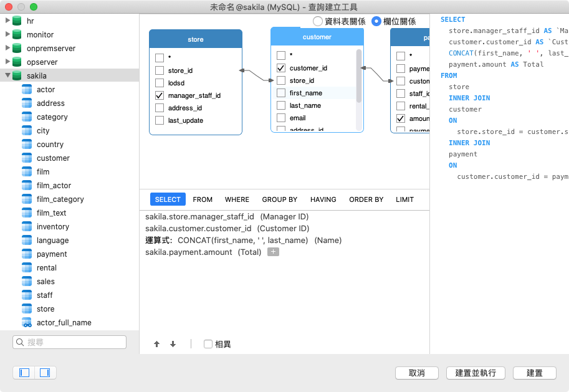The image size is (569, 392).
Task: Expand the onpremserver connection
Action: point(8,48)
